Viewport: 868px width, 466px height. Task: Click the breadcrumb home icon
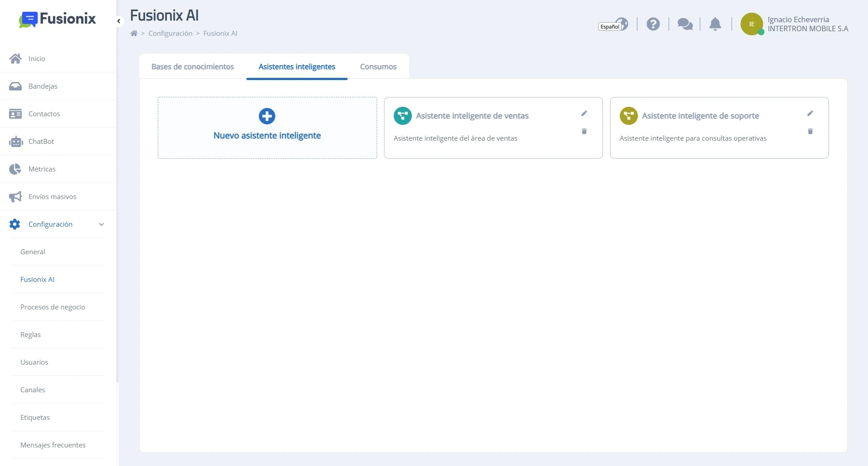coord(134,33)
